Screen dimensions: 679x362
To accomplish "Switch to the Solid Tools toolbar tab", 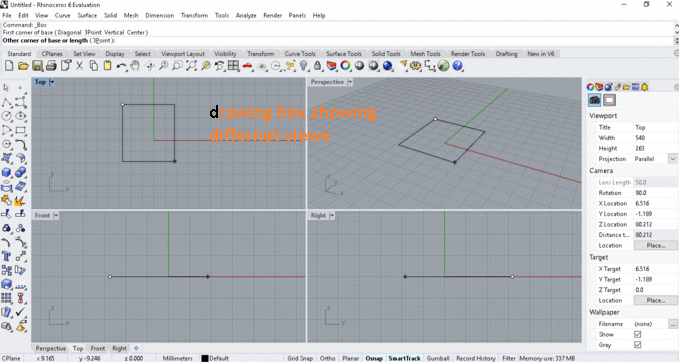I will 386,54.
